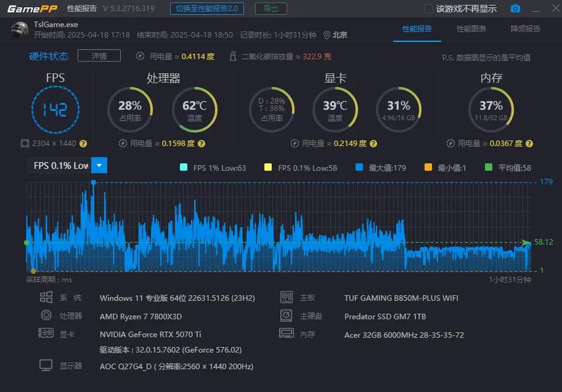Switch to the 降频报告 tab
562x392 pixels.
525,29
